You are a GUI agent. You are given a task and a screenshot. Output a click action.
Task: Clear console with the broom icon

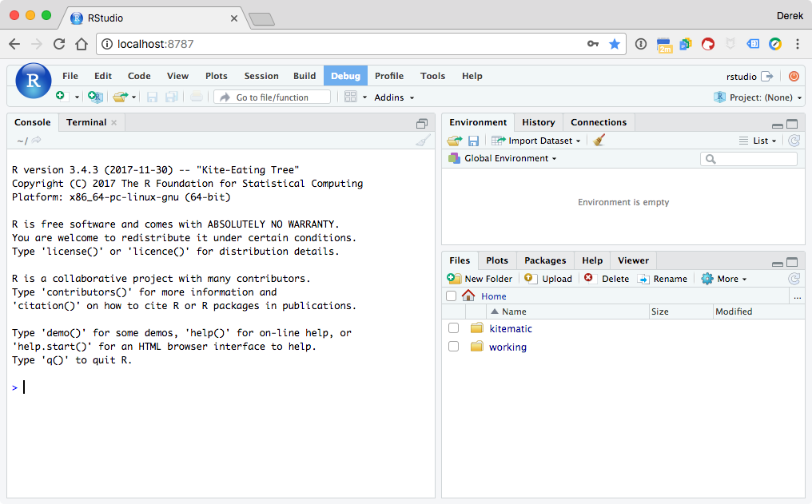[423, 141]
